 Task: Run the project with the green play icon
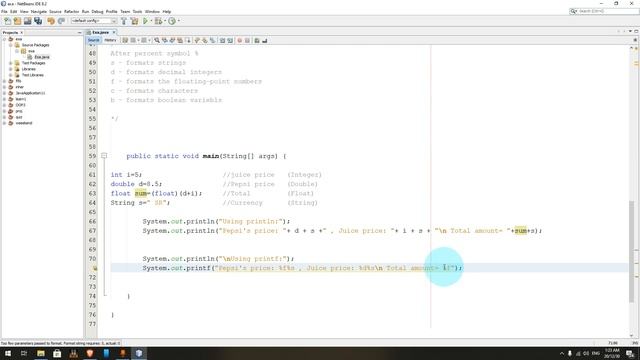tap(145, 21)
